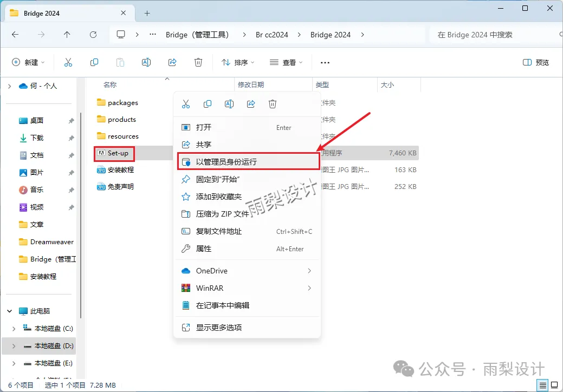
Task: Choose 共享 in the context menu
Action: point(247,145)
